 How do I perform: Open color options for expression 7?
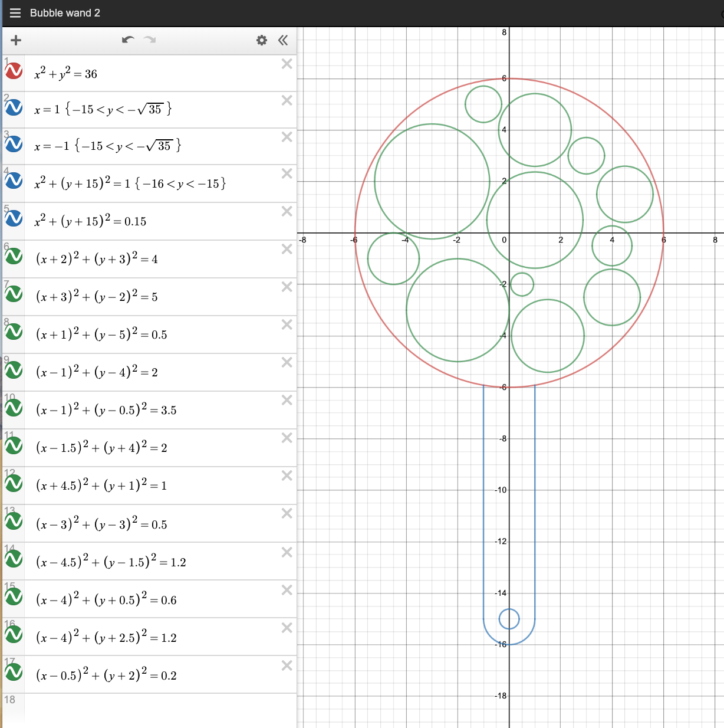tap(12, 294)
